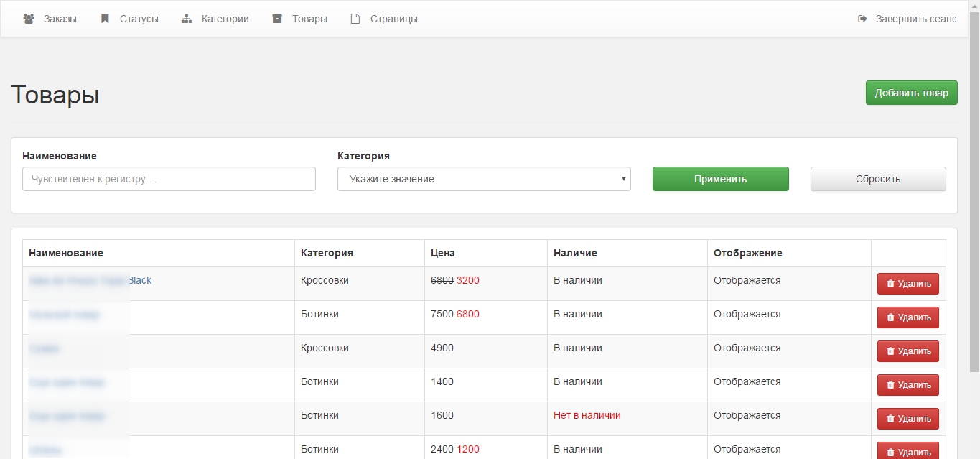Click the sitemap icon beside Категории

pyautogui.click(x=187, y=19)
